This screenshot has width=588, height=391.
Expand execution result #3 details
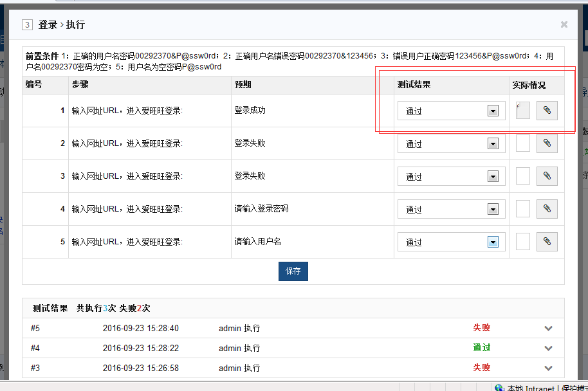pyautogui.click(x=548, y=368)
